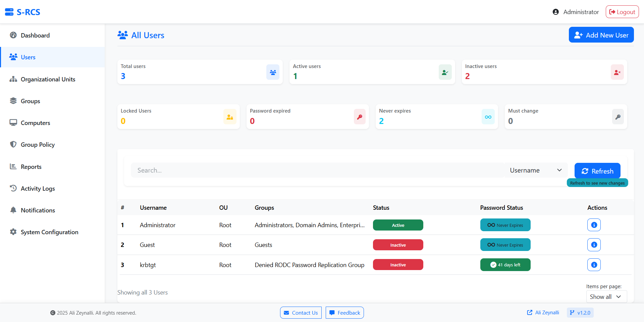Open the Feedback button
This screenshot has height=322, width=644.
pos(345,313)
